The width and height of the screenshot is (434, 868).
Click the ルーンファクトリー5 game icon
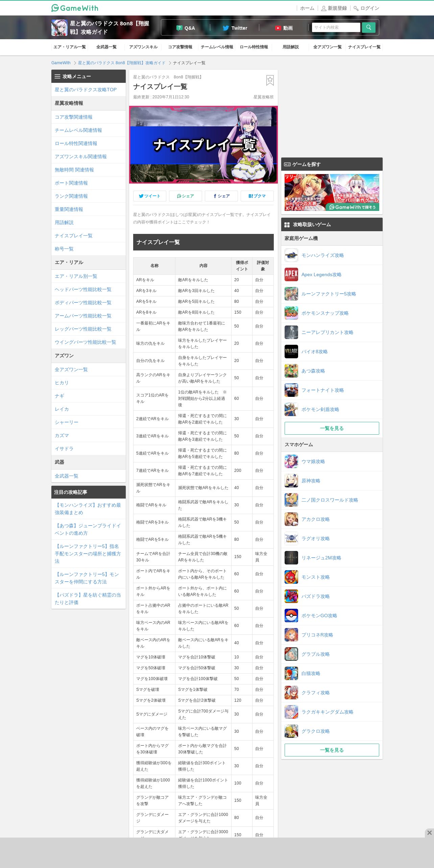291,294
